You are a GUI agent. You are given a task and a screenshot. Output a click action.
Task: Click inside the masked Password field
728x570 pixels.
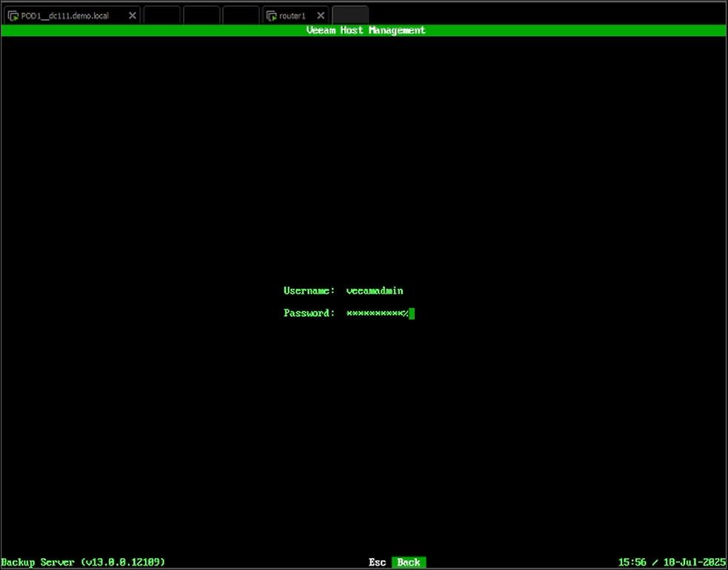[377, 314]
